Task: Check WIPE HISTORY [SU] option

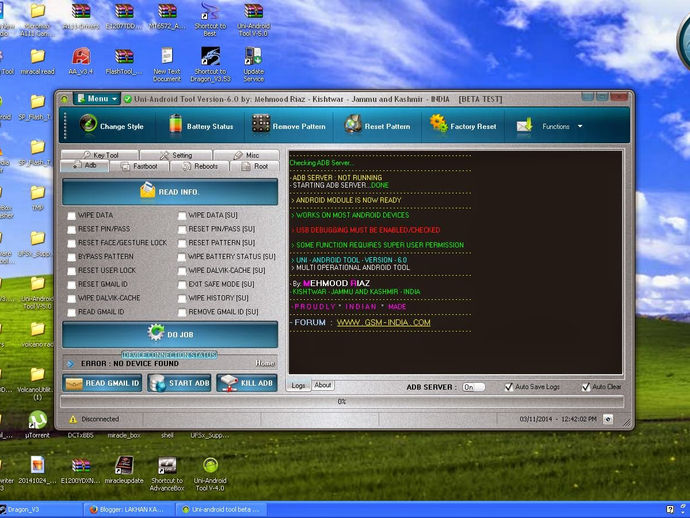Action: coord(182,298)
